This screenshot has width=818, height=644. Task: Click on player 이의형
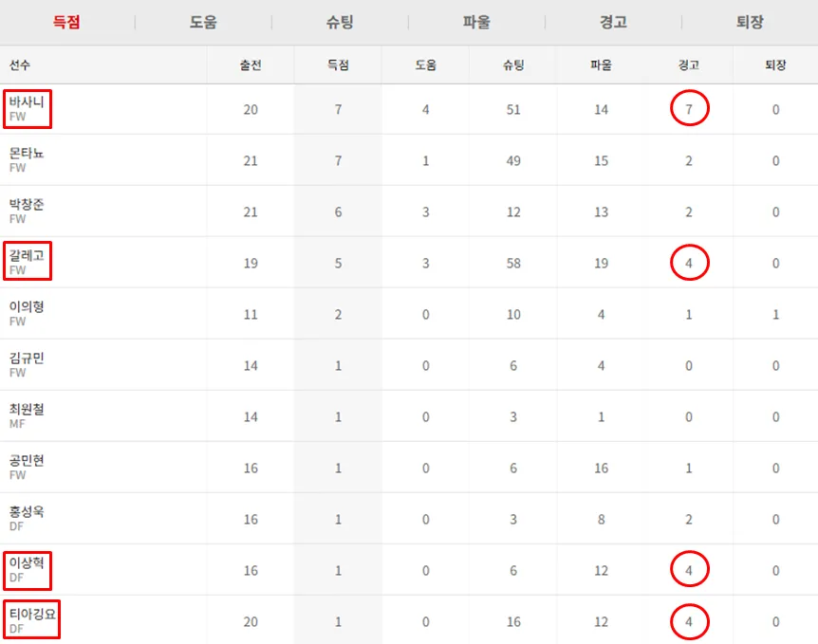pos(27,307)
